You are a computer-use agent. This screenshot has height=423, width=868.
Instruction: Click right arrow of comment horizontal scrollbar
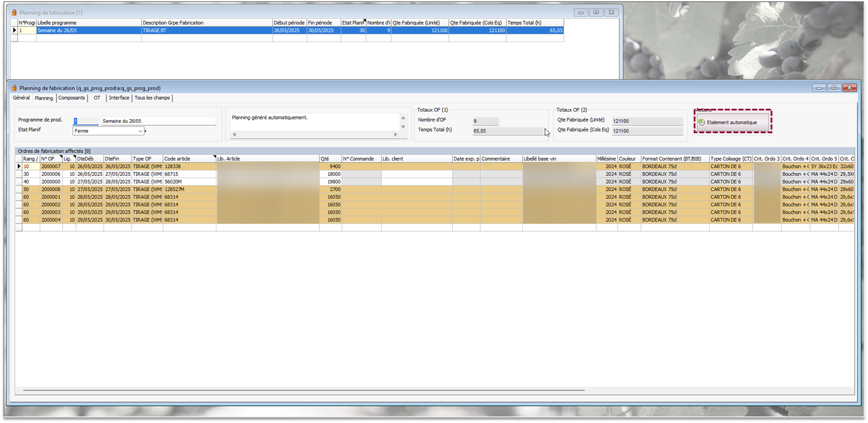click(x=396, y=134)
